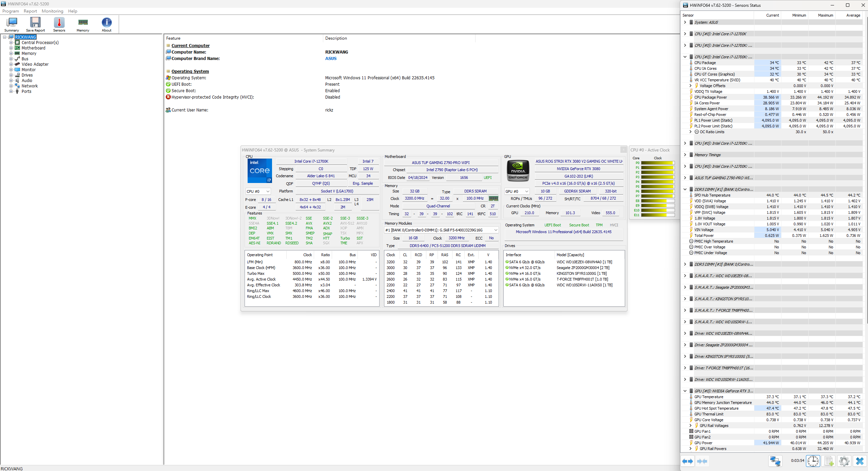Click the ASUS TUF GAMING Z790-PRO WIFI motherboard button
The image size is (868, 471).
coord(441,163)
